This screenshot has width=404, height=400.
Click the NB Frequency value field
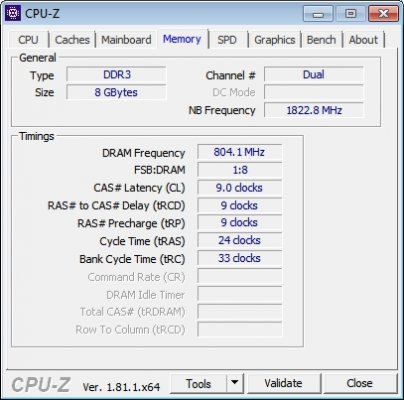(314, 110)
